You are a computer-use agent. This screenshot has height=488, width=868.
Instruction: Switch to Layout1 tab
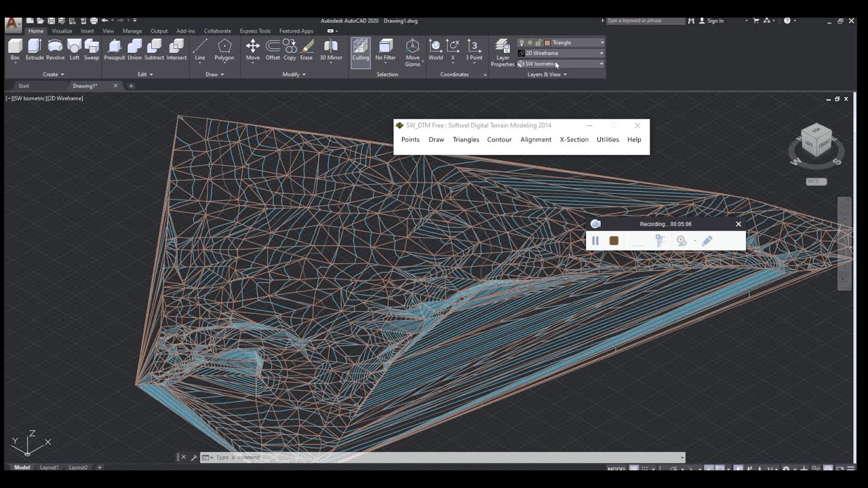click(x=49, y=468)
